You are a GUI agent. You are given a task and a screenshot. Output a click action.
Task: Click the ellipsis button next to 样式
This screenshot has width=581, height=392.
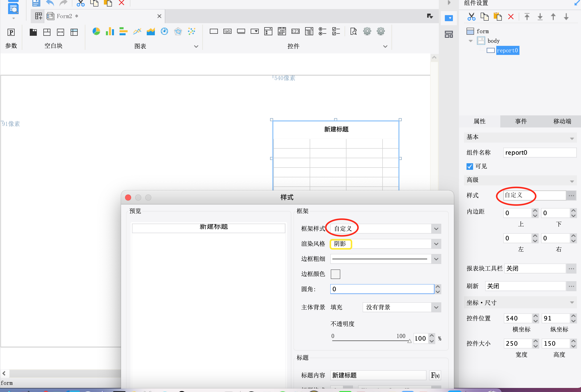pyautogui.click(x=571, y=195)
